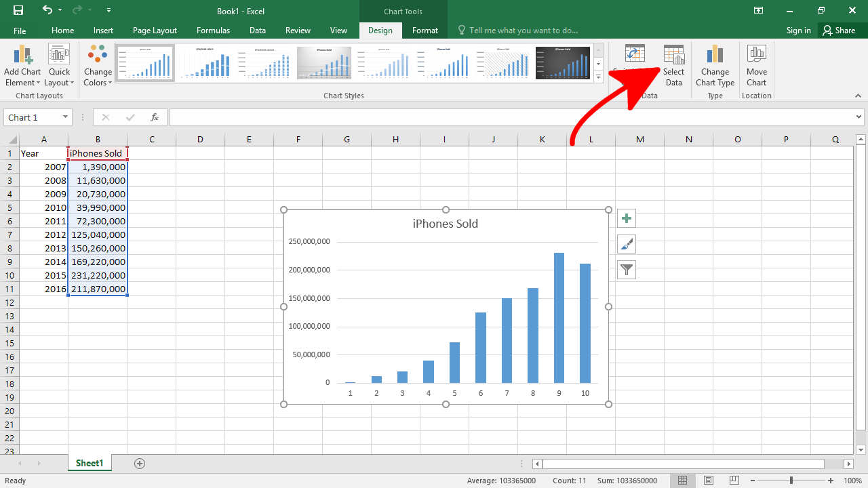This screenshot has height=488, width=868.
Task: Open the Add Chart Element dropdown
Action: pyautogui.click(x=22, y=66)
